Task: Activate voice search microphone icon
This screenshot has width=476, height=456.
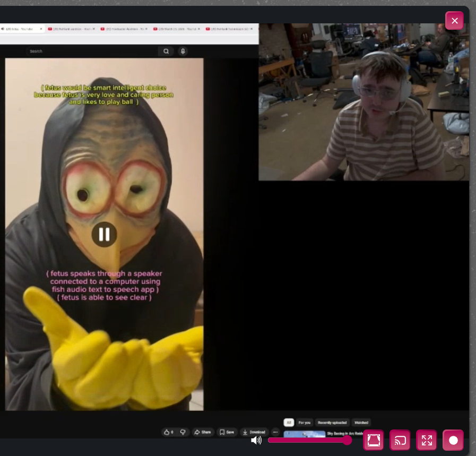Action: pos(183,51)
